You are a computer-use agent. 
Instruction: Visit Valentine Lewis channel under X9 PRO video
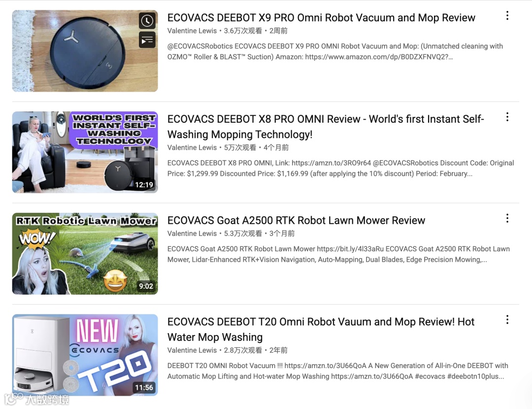pyautogui.click(x=192, y=31)
